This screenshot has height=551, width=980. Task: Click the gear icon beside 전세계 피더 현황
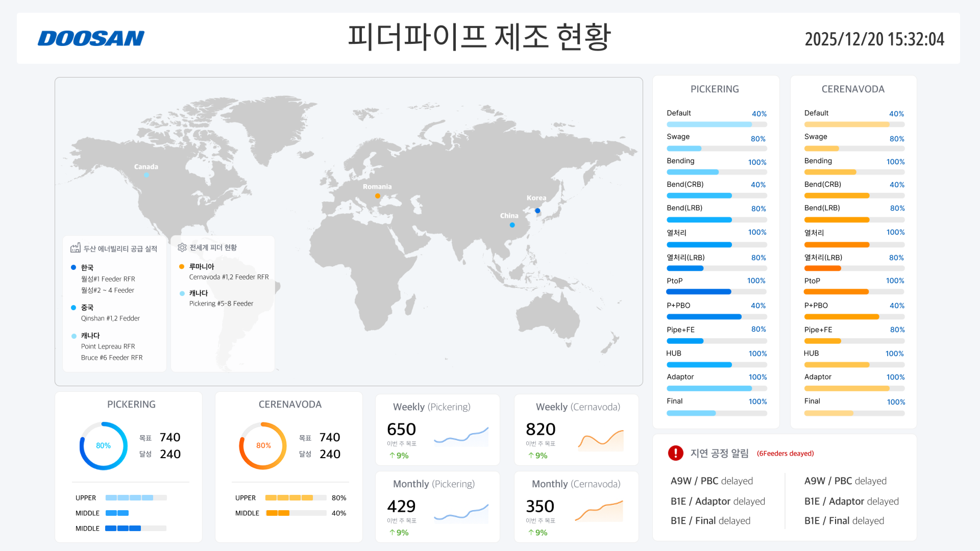[x=182, y=247]
